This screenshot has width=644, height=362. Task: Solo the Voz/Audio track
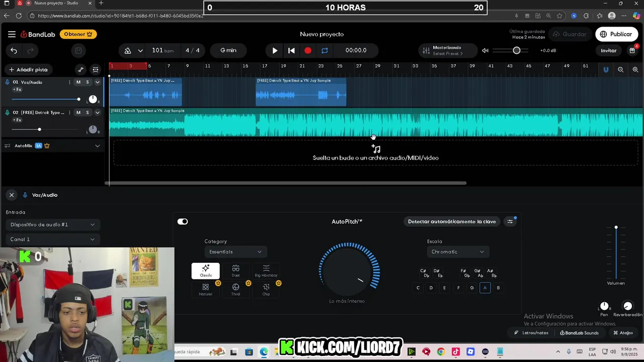(87, 82)
